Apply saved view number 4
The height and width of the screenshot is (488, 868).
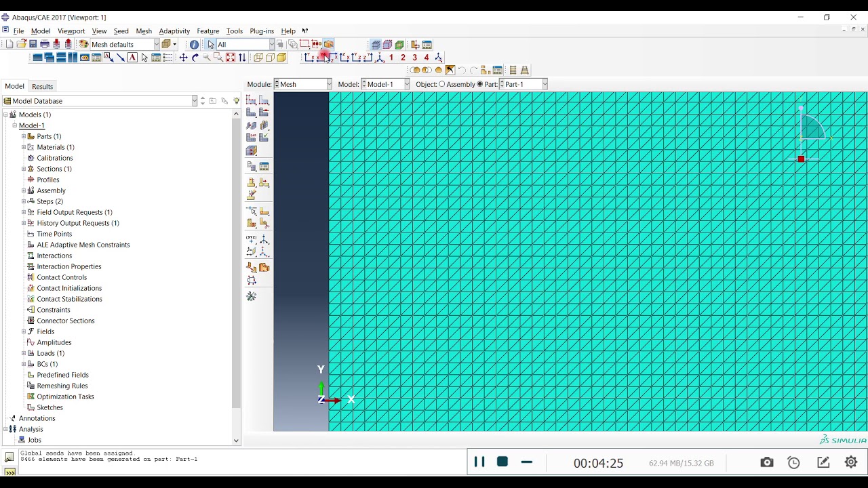(x=427, y=58)
